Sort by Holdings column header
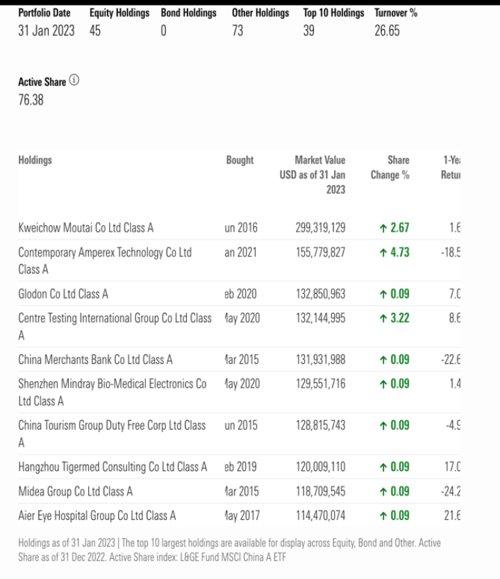This screenshot has width=500, height=579. (x=35, y=160)
